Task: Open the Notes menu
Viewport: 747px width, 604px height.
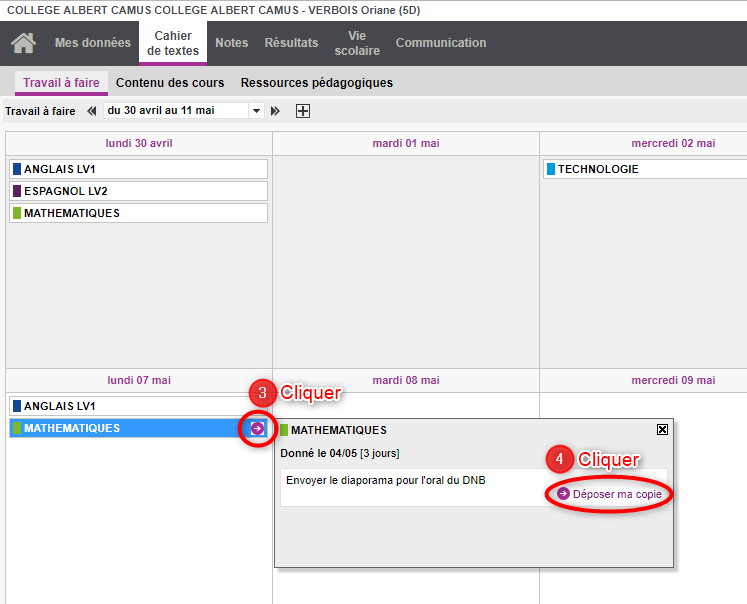Action: [x=231, y=43]
